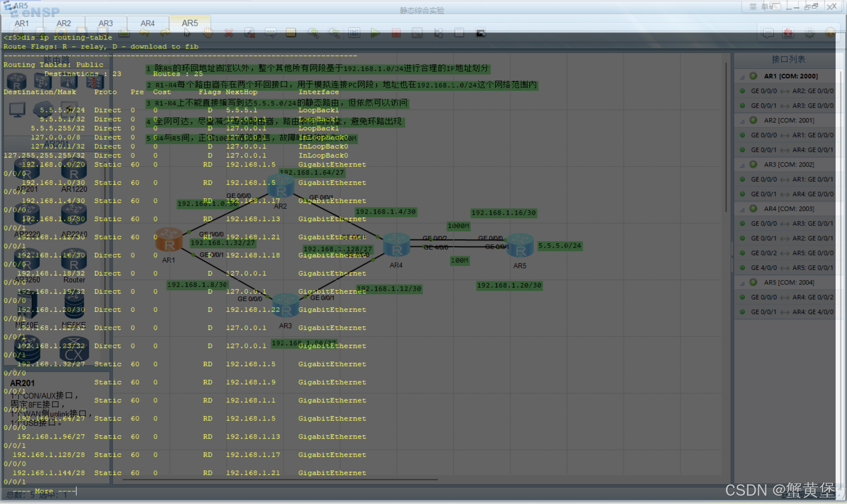Collapse the AR4 [COM: 2003] interface group
The image size is (847, 504).
click(742, 209)
